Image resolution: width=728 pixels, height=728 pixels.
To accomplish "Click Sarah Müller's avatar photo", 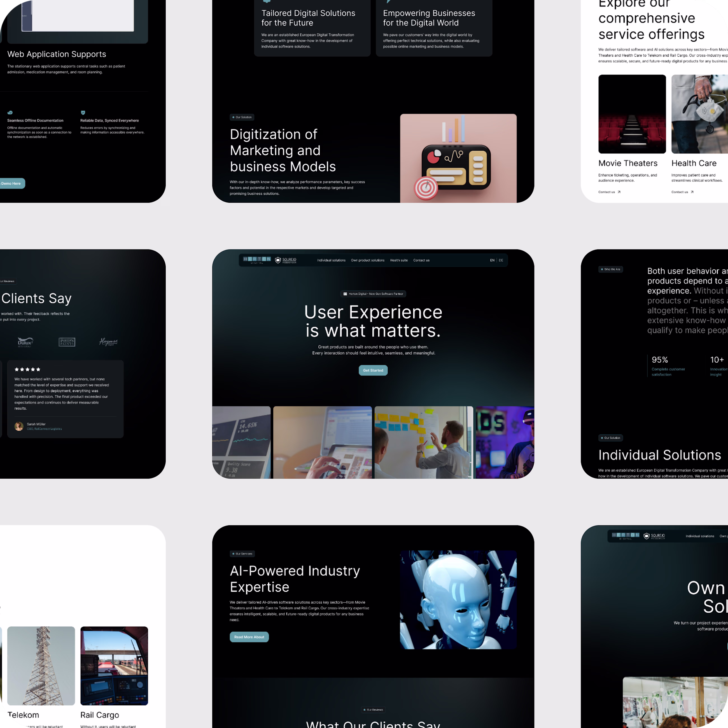I will 19,426.
